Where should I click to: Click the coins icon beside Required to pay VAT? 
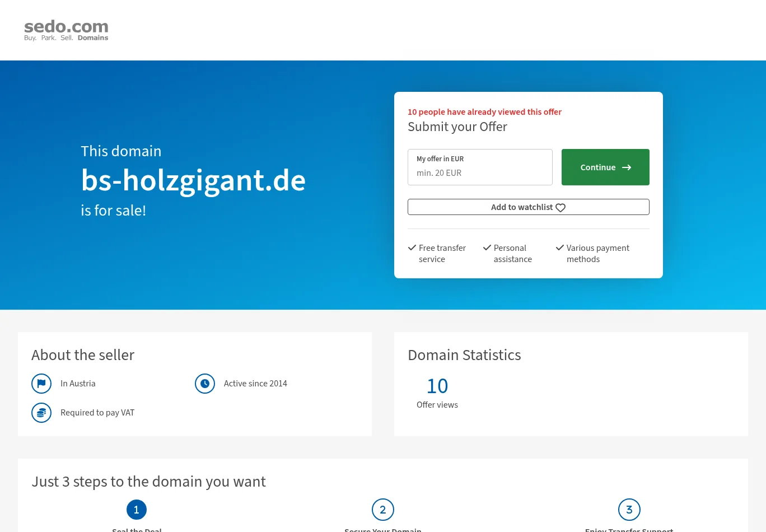point(41,413)
